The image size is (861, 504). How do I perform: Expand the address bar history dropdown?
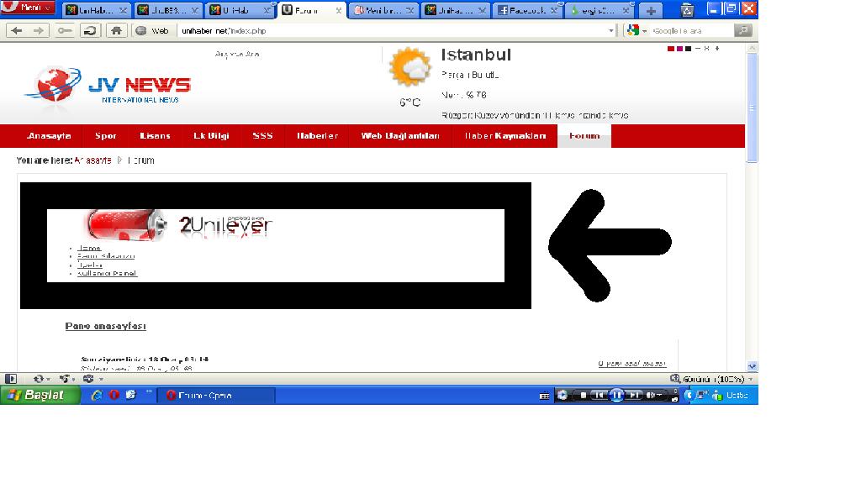[611, 31]
